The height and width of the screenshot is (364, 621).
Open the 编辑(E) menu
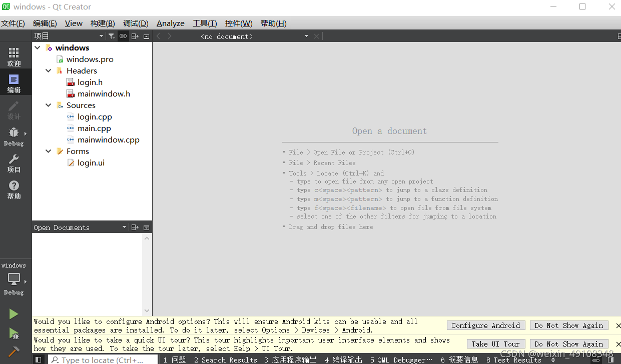tap(45, 23)
